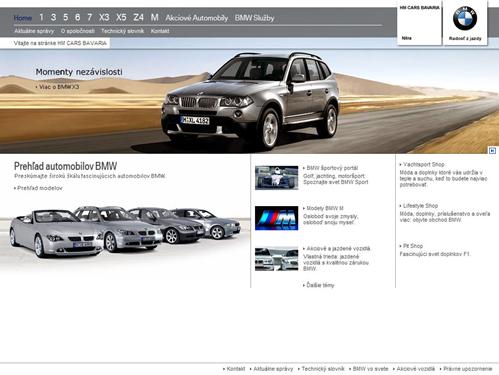Open the BMW F1 race car thumbnail

pos(276,178)
